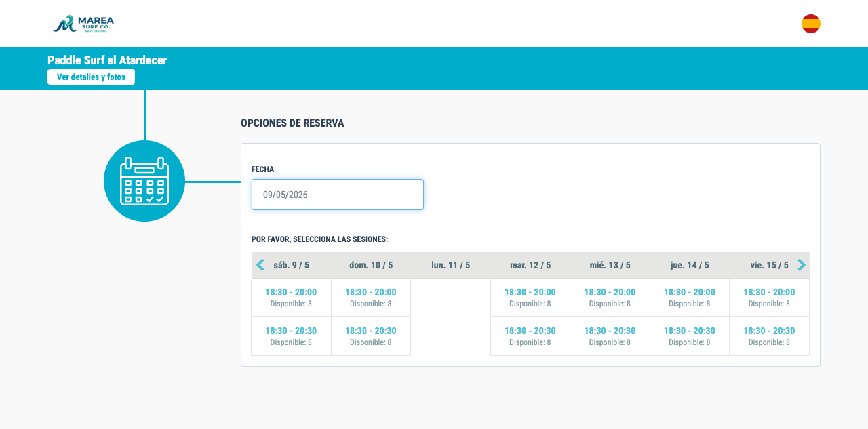Image resolution: width=868 pixels, height=429 pixels.
Task: Show next week with right chevron
Action: click(802, 265)
